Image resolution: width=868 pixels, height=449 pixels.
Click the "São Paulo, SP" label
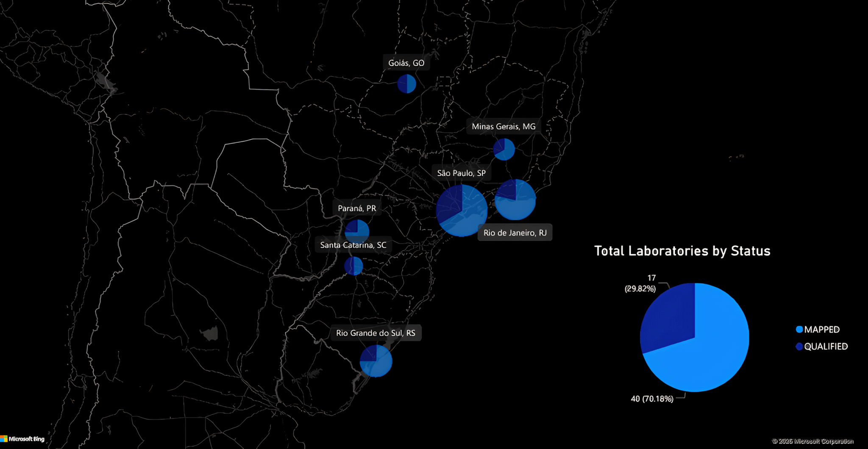(461, 173)
